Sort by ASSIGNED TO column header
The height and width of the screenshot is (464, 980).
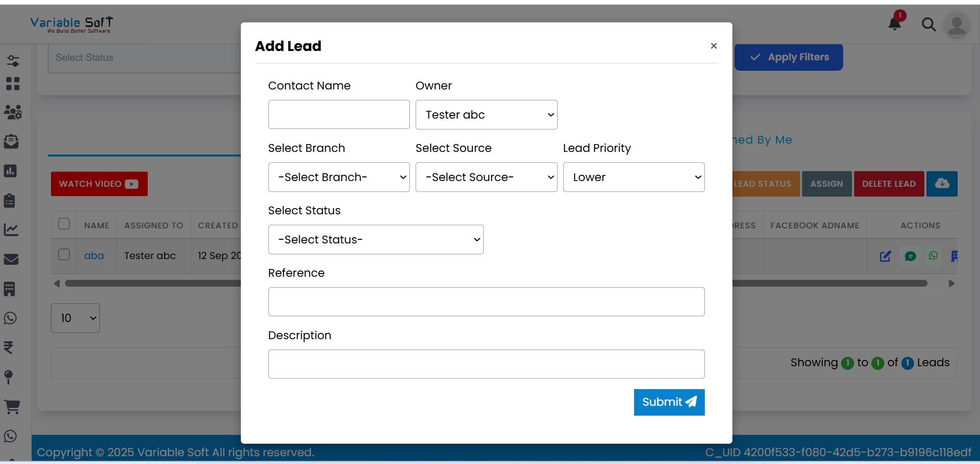coord(153,225)
